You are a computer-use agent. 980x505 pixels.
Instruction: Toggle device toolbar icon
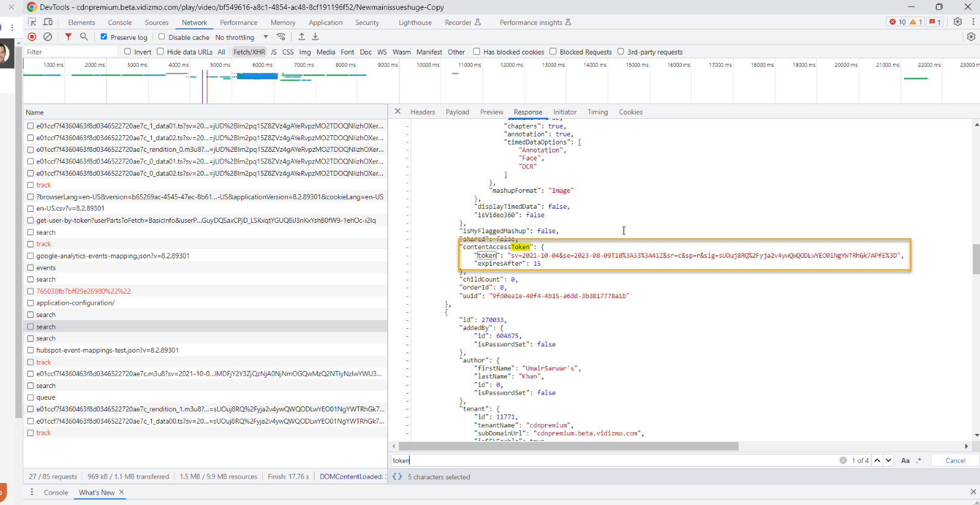pyautogui.click(x=48, y=22)
